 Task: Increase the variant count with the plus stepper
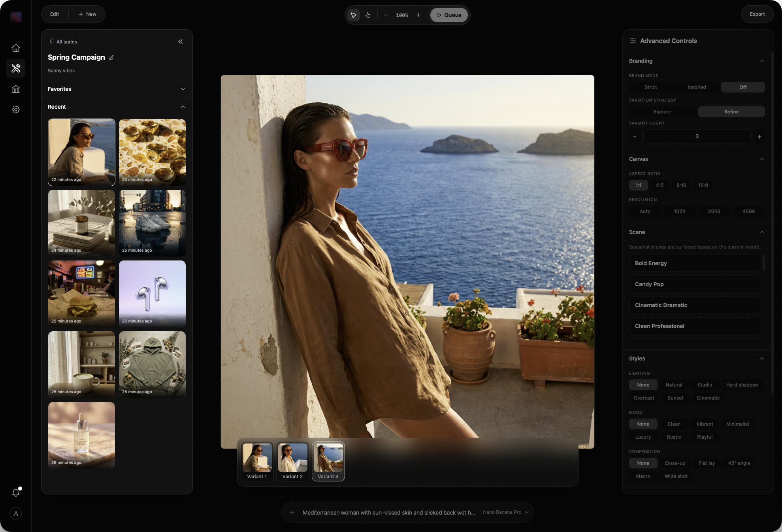[759, 136]
